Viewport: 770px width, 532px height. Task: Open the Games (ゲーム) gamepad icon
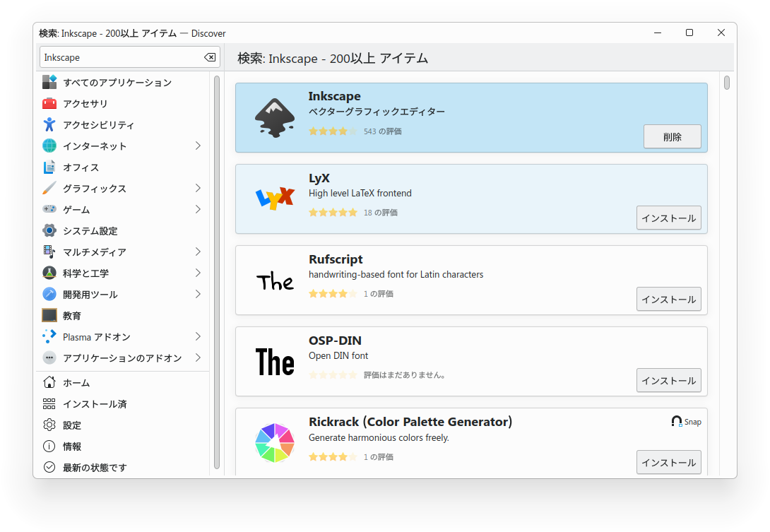49,209
